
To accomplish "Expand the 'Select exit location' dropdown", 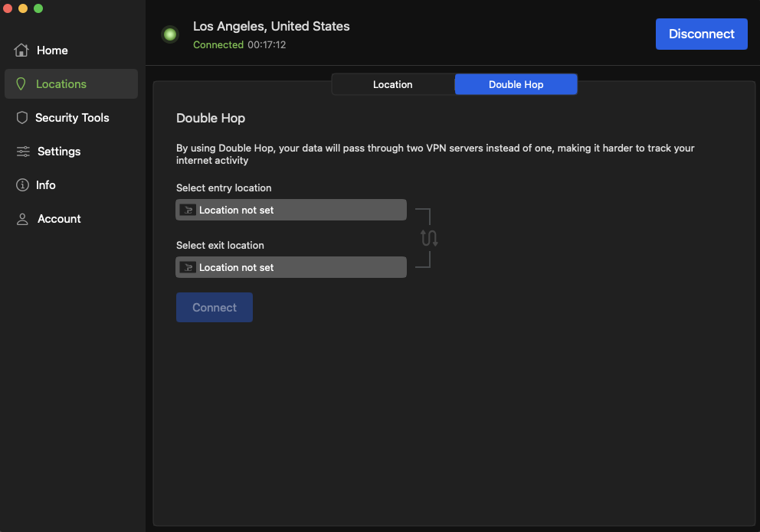I will (x=291, y=267).
